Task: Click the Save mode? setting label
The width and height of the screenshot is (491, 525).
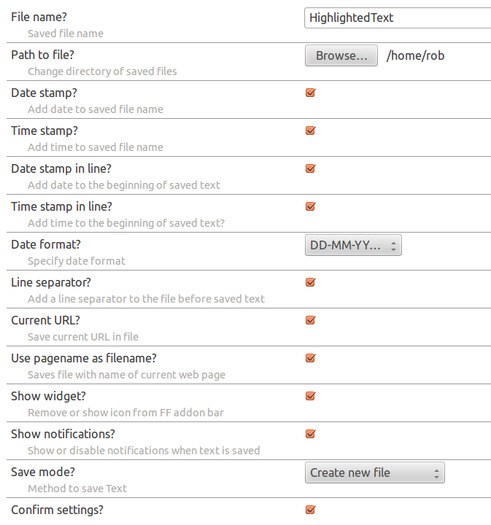Action: 43,472
